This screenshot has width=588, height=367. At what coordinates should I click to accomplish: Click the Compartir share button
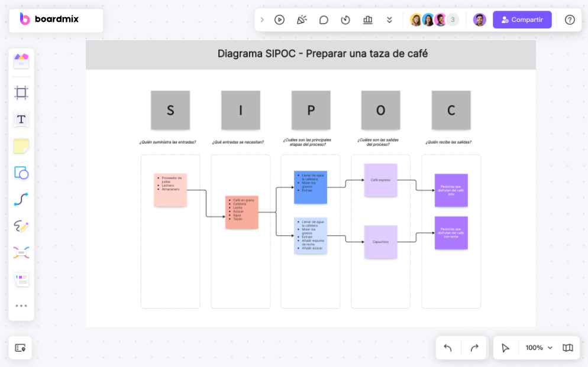click(x=522, y=20)
